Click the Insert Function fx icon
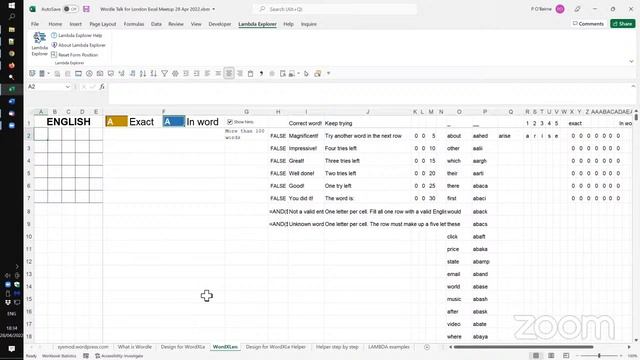This screenshot has width=640, height=360. click(102, 87)
